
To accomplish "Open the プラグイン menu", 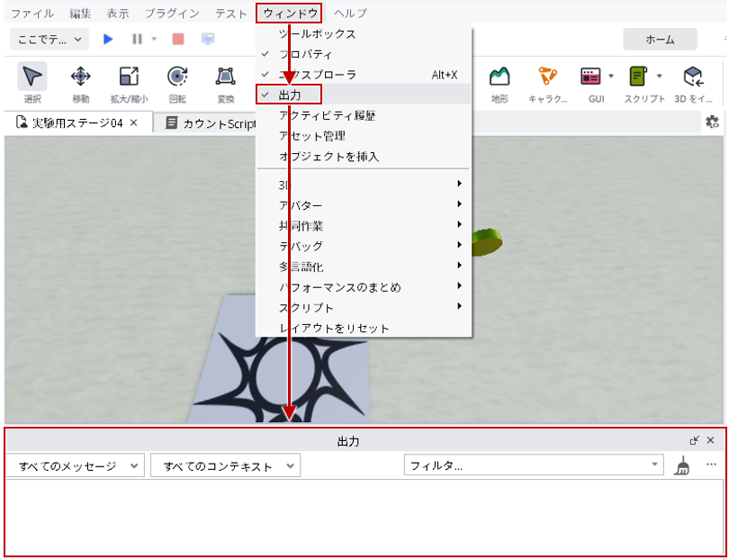I will point(172,13).
